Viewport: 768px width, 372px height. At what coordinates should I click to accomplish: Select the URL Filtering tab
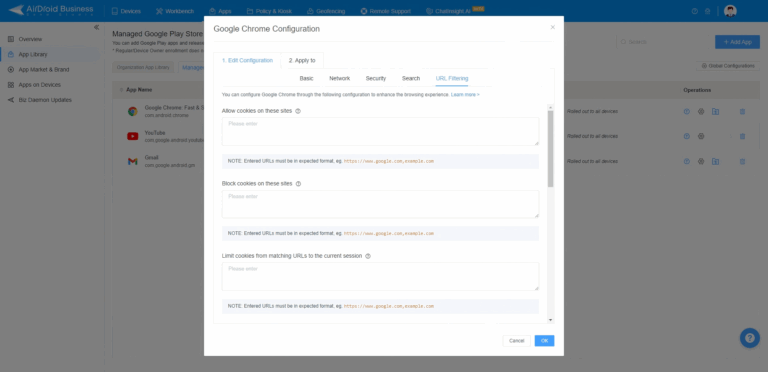point(452,78)
